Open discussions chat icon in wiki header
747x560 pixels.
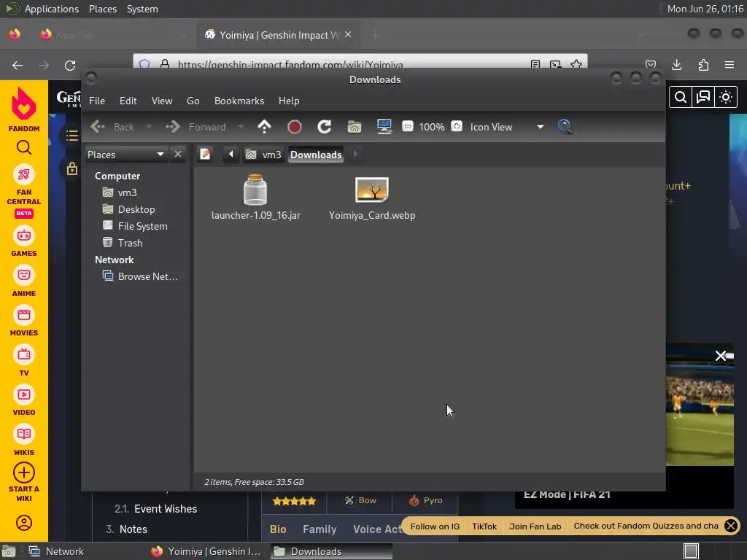point(703,97)
